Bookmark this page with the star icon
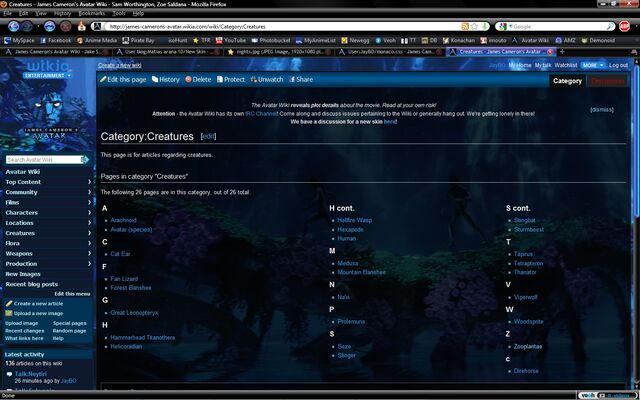Screen dimensions: 640x400 (474, 27)
